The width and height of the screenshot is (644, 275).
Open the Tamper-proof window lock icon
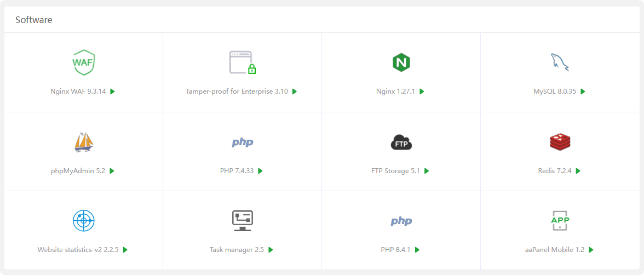(x=242, y=62)
